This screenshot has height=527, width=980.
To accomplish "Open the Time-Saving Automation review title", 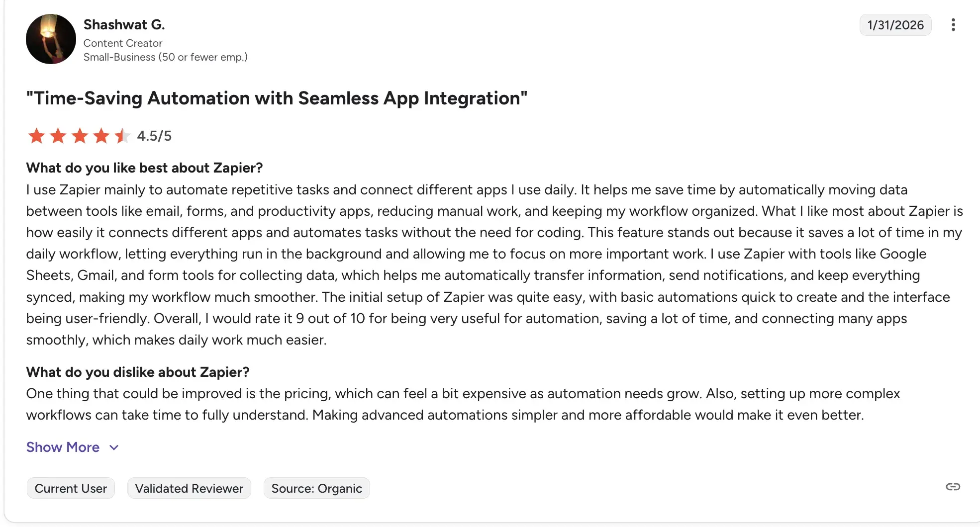I will [x=277, y=98].
